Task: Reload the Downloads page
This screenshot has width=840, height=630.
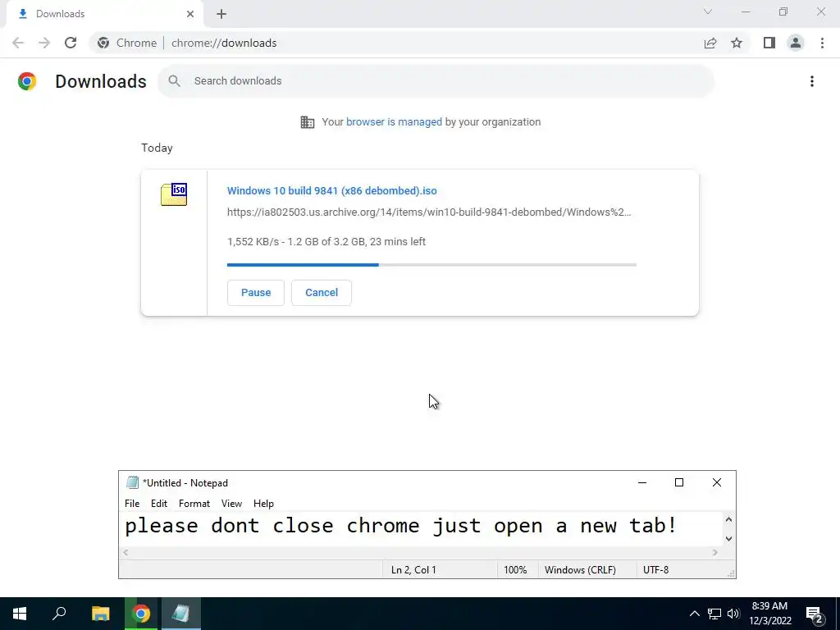Action: (x=71, y=43)
